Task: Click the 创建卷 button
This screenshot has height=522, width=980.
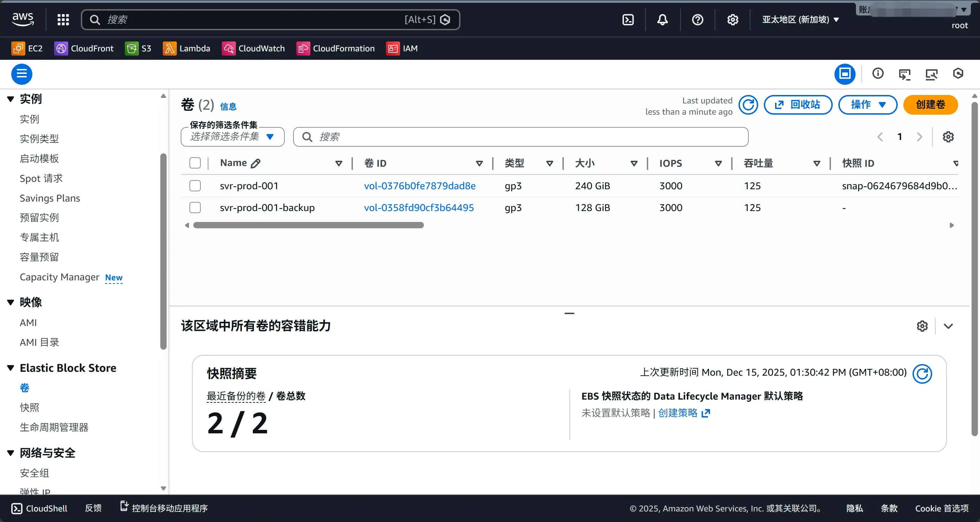Action: [x=930, y=105]
